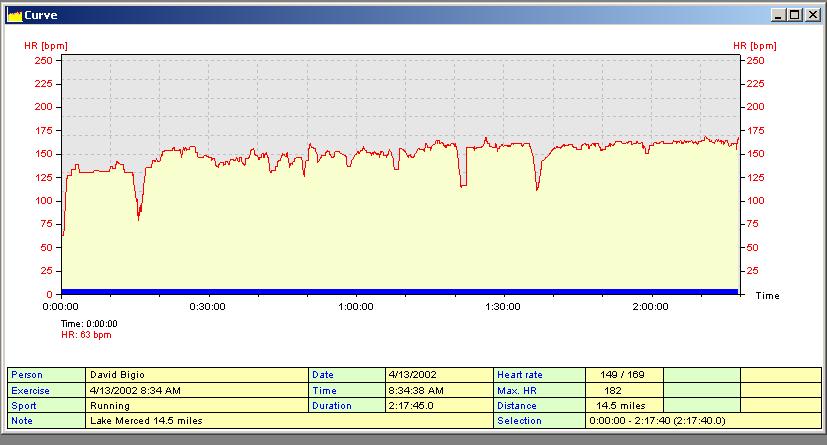This screenshot has height=445, width=827.
Task: Click the right HR [bpm] axis label
Action: [754, 46]
